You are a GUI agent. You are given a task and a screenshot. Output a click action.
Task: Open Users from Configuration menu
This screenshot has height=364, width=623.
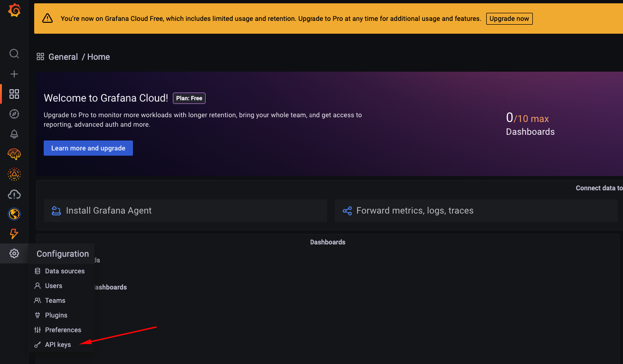click(x=60, y=286)
